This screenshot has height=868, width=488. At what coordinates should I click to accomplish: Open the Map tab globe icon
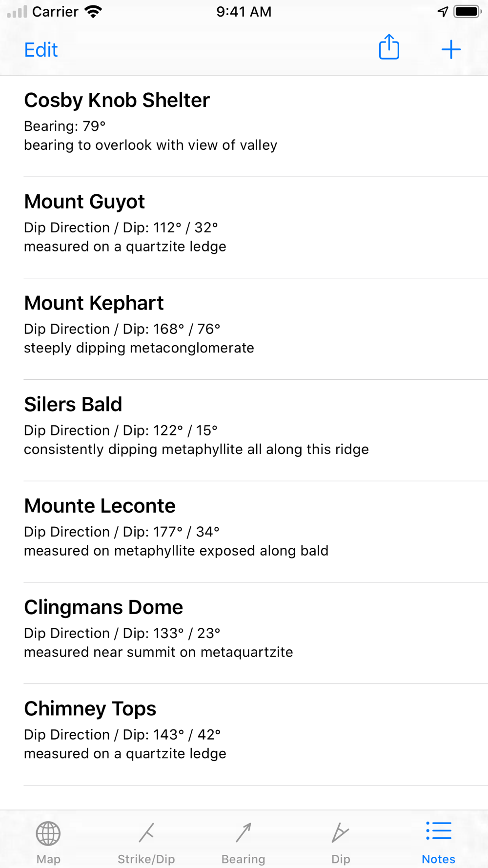point(48,833)
